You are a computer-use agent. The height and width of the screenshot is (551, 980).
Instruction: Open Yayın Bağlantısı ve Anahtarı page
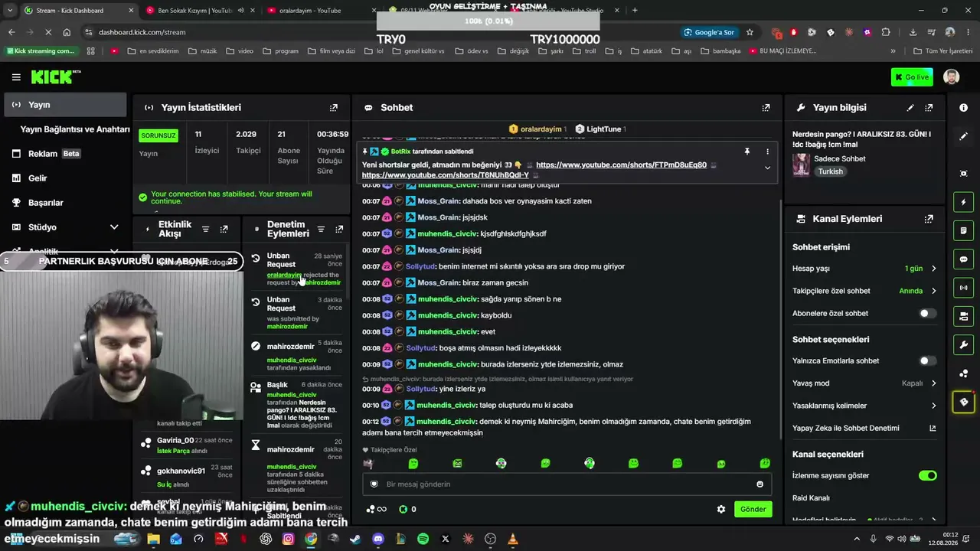pyautogui.click(x=75, y=129)
